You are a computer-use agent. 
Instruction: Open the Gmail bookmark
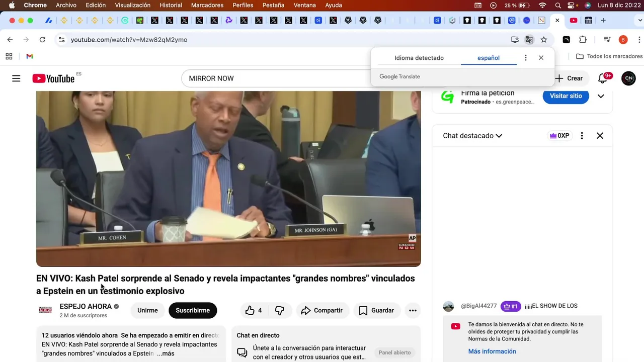(30, 56)
